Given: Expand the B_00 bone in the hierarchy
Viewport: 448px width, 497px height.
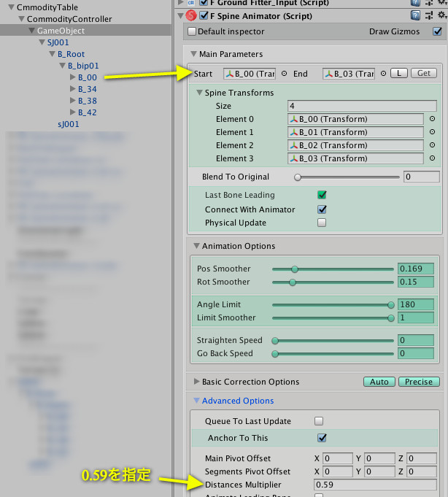Looking at the screenshot, I should pos(72,77).
